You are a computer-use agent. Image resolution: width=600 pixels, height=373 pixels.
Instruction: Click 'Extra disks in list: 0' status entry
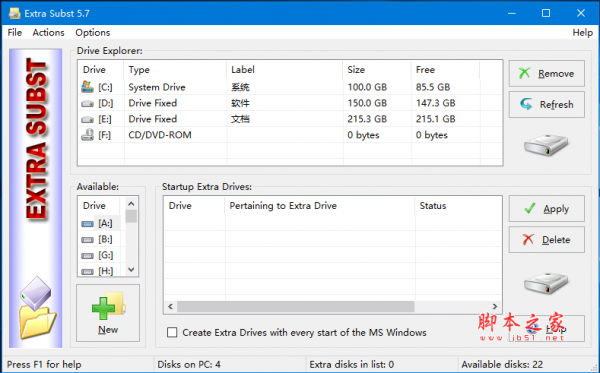pyautogui.click(x=352, y=364)
